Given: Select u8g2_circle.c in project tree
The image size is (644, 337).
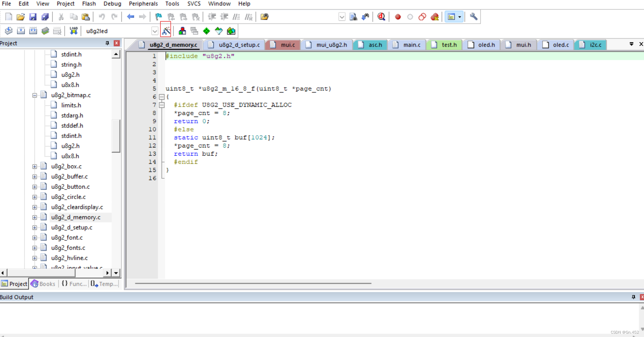Looking at the screenshot, I should coord(68,197).
